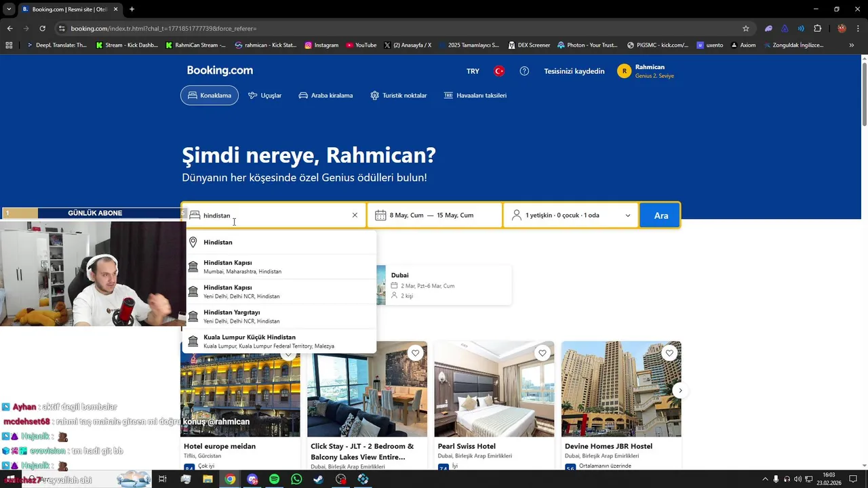Open Spotify from taskbar
868x488 pixels.
point(274,479)
